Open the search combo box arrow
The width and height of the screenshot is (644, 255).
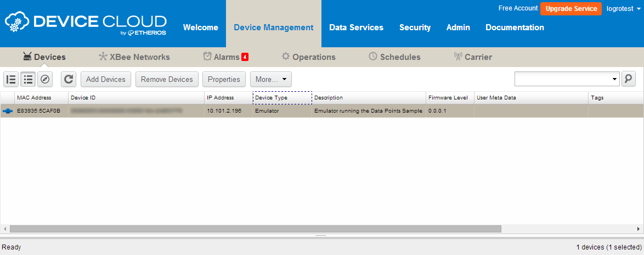[615, 79]
